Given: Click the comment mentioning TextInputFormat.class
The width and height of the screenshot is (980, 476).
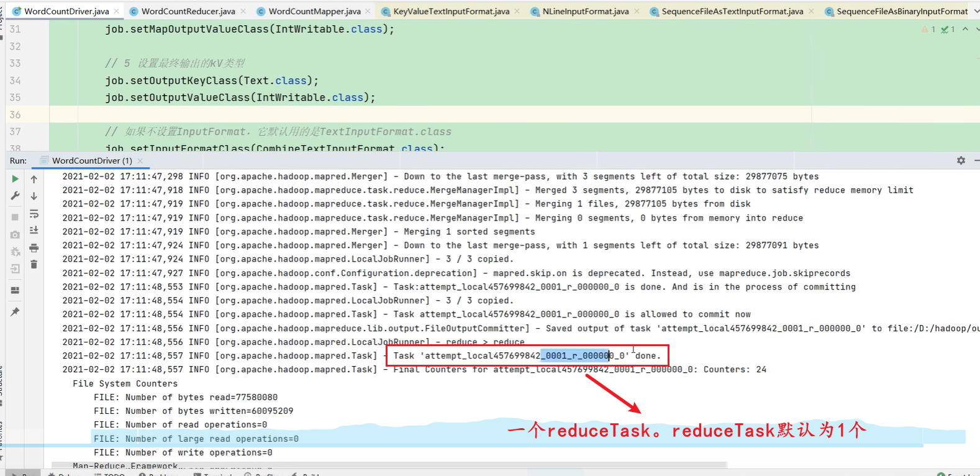Looking at the screenshot, I should tap(278, 131).
